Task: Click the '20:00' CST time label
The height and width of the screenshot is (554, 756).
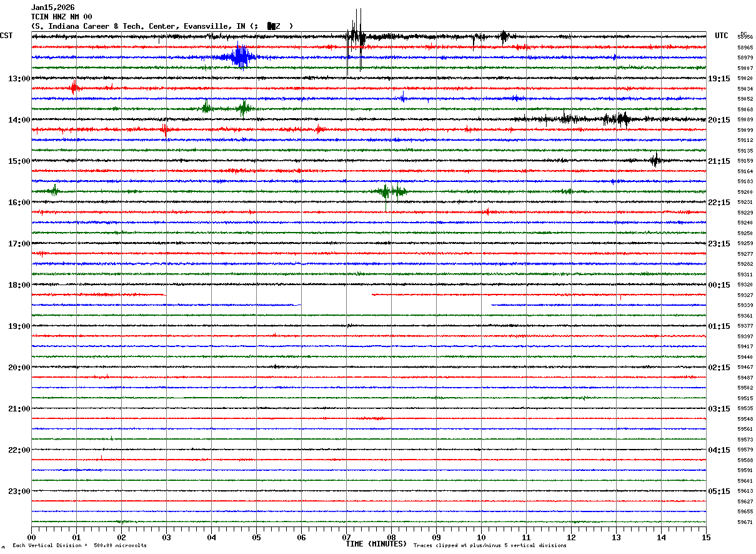Action: pyautogui.click(x=19, y=368)
